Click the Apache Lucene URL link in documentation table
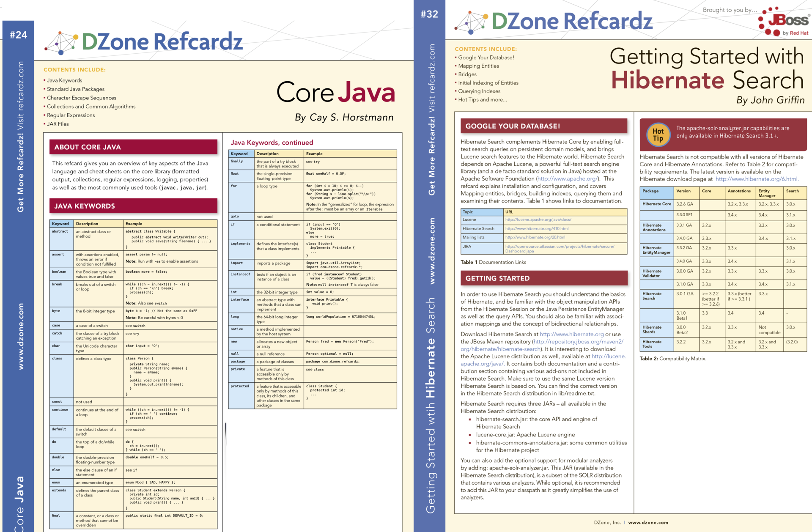 (534, 219)
